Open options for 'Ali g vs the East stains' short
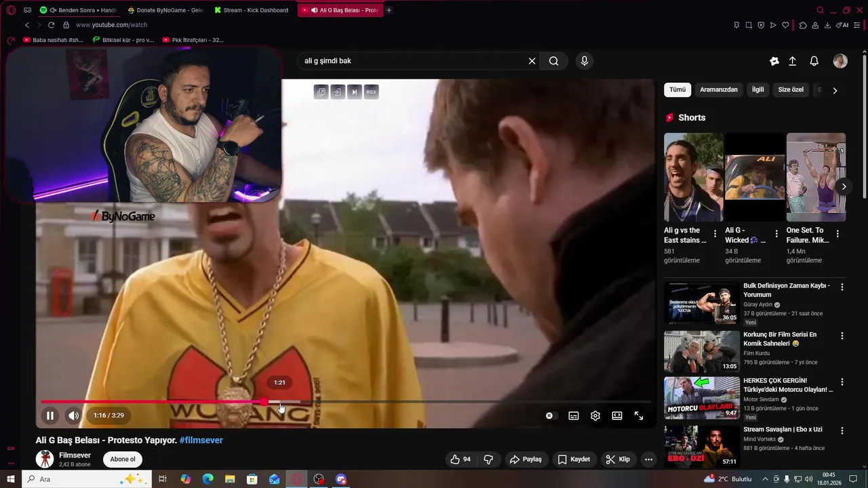Viewport: 868px width, 488px height. (x=715, y=234)
